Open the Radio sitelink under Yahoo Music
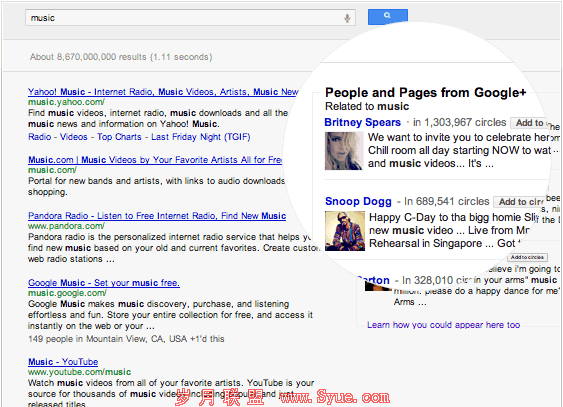The image size is (563, 407). tap(40, 137)
